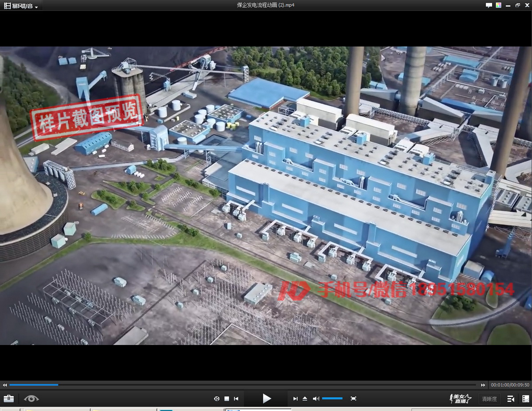Open the toolbox briefcase icon
Screen dimensions: 532x411
coord(8,399)
